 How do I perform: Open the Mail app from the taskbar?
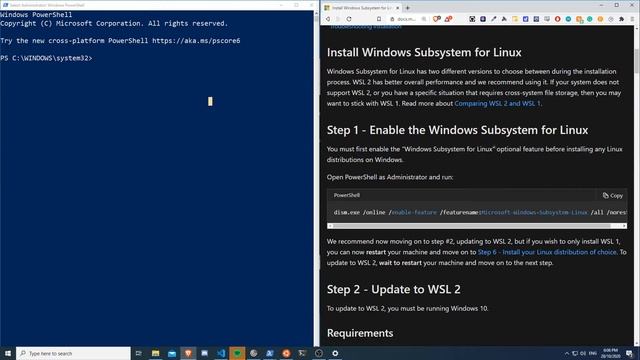172,353
